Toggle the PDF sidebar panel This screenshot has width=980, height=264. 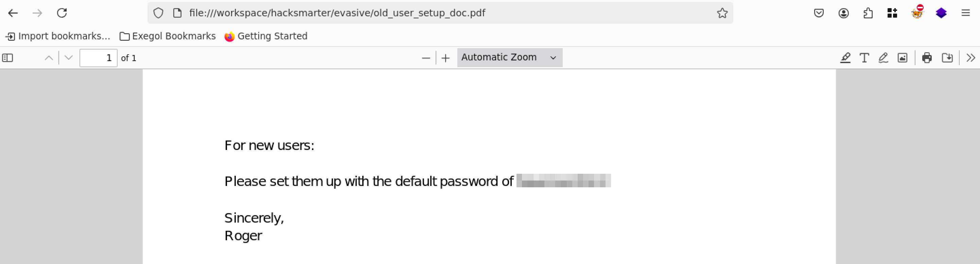coord(7,58)
